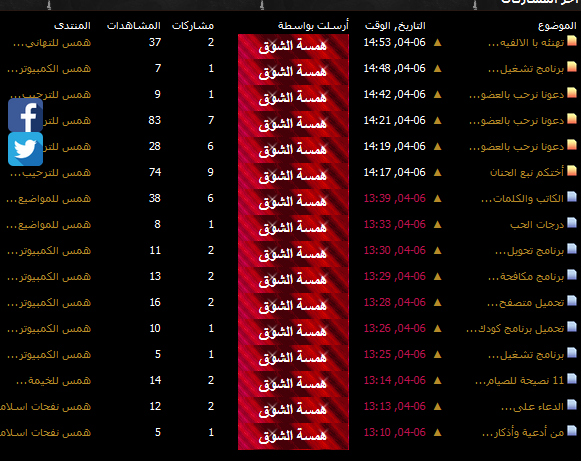Click the المشاهدات column header

point(134,26)
